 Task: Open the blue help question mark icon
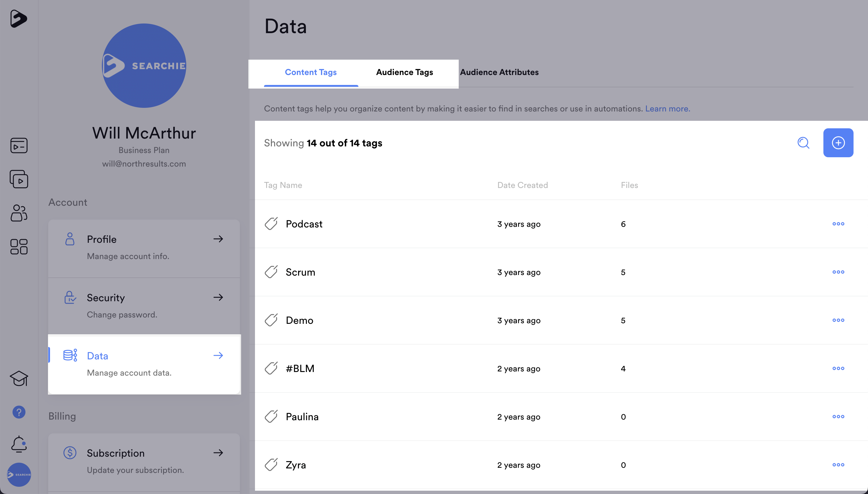pos(19,412)
